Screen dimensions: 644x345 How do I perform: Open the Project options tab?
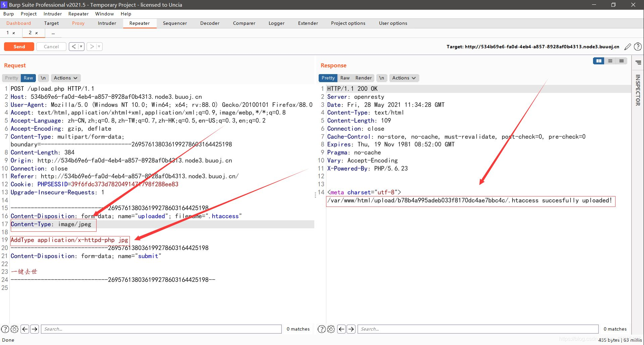point(348,23)
